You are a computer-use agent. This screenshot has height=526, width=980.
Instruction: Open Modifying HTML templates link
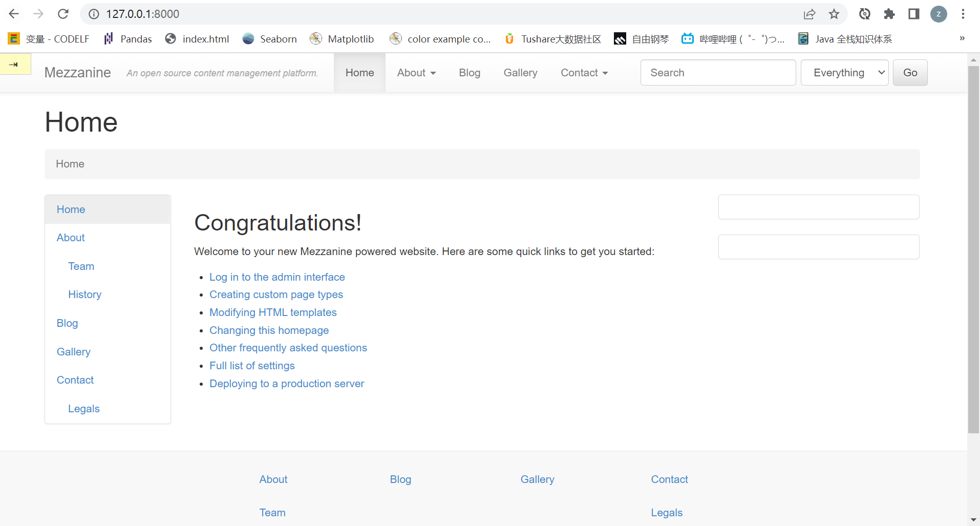[273, 312]
